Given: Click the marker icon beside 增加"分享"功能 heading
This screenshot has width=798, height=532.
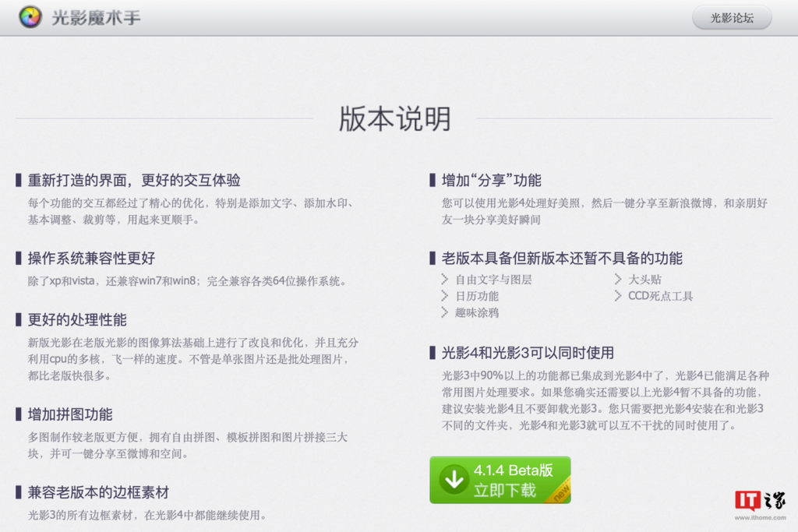Looking at the screenshot, I should click(x=433, y=179).
